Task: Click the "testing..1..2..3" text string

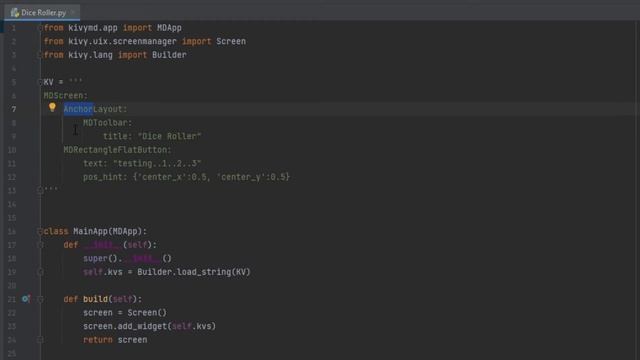Action: coord(157,163)
